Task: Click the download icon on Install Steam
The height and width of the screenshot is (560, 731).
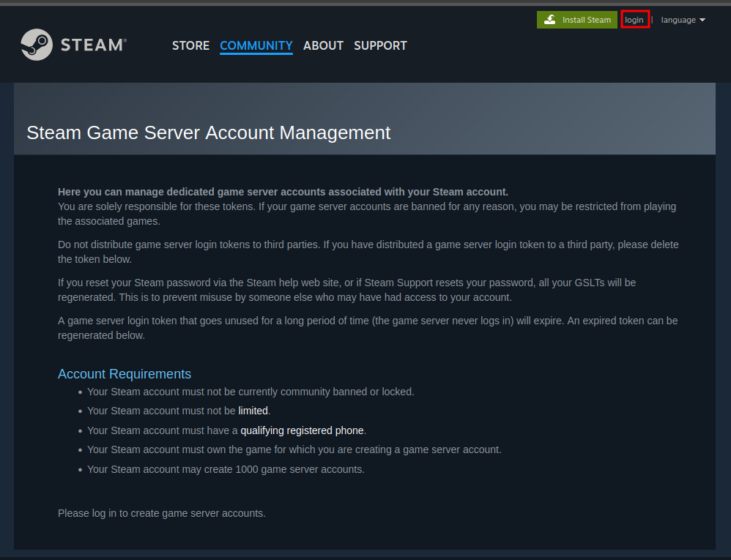Action: point(550,20)
